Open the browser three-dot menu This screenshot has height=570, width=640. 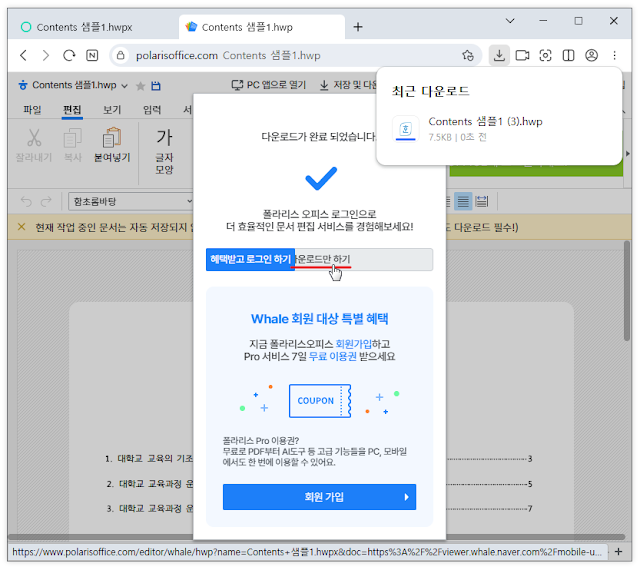[x=614, y=55]
